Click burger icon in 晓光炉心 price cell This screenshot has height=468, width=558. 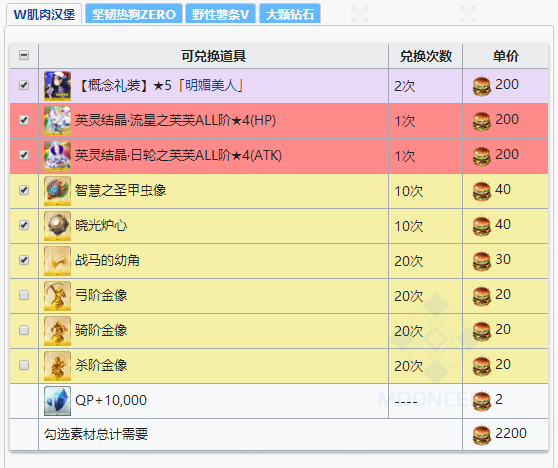[482, 226]
